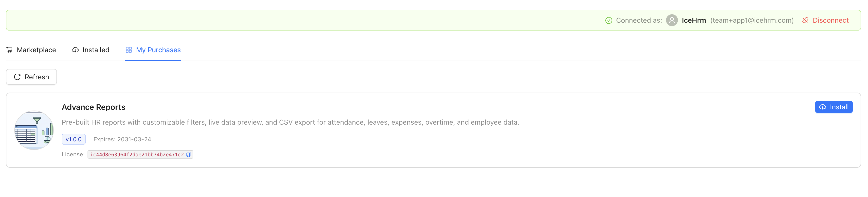Viewport: 868px width, 197px height.
Task: Click the green connected checkmark icon
Action: click(x=609, y=20)
